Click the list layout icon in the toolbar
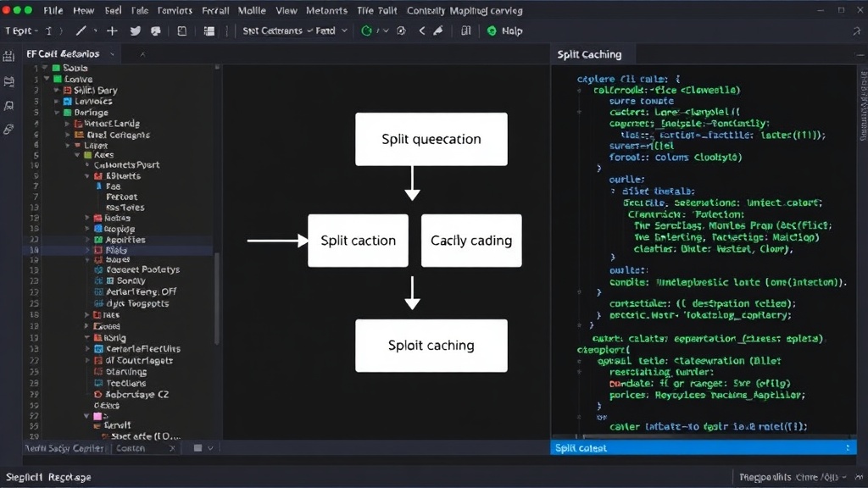This screenshot has height=488, width=868. click(x=209, y=31)
